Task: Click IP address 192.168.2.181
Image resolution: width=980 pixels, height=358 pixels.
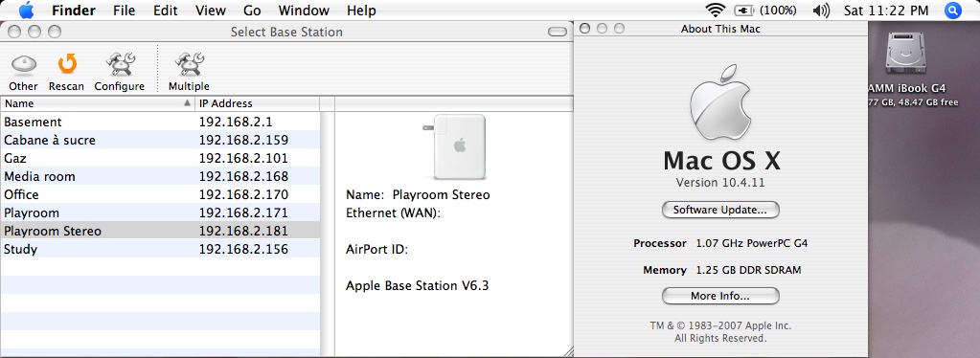Action: coord(243,232)
